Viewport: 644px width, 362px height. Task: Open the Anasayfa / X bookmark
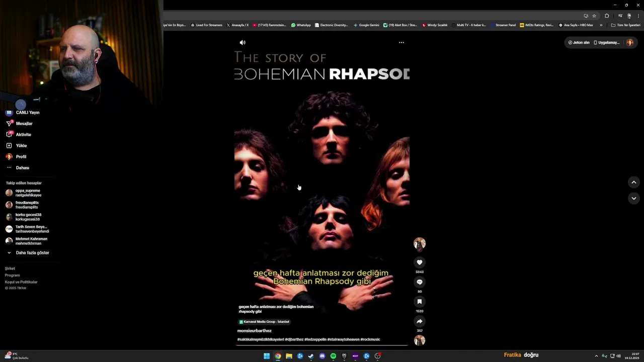click(x=237, y=25)
